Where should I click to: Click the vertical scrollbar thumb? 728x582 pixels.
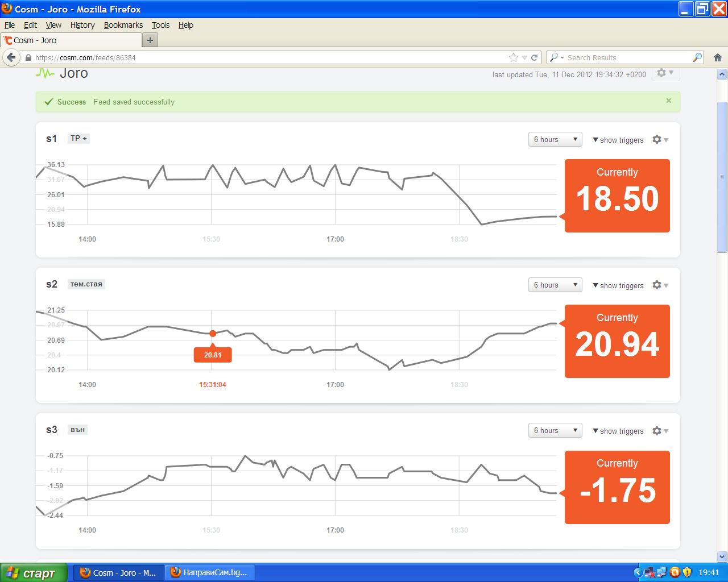pos(722,177)
